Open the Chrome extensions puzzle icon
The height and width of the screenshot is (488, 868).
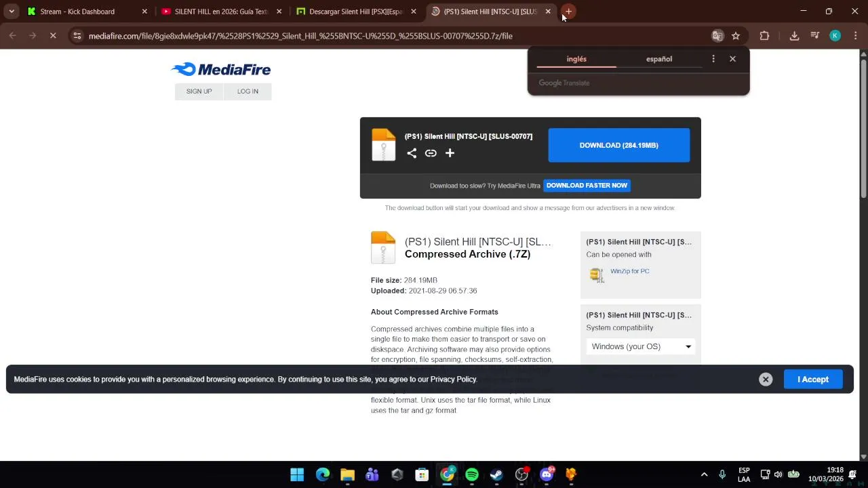click(x=764, y=36)
